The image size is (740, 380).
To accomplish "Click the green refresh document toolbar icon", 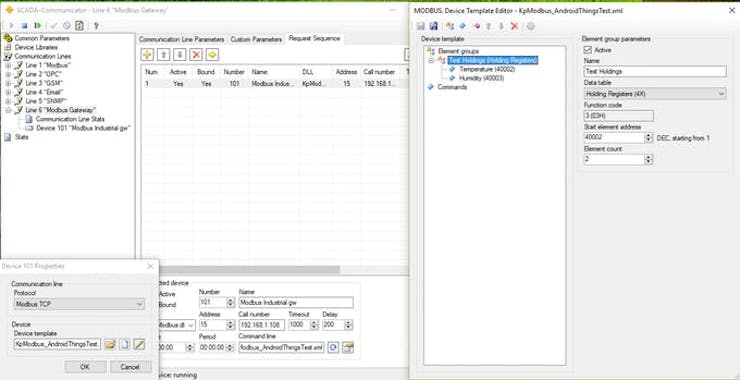I will (x=79, y=25).
